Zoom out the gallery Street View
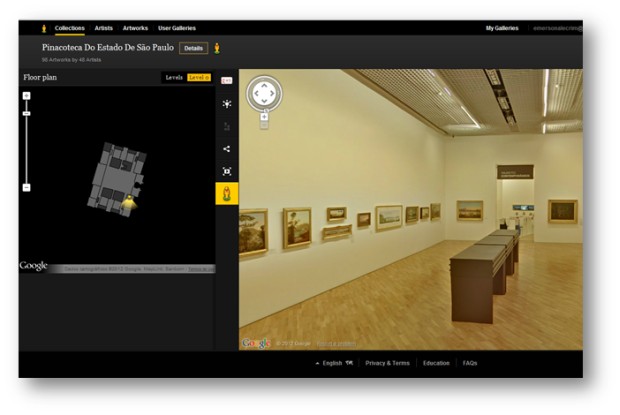This screenshot has width=620, height=415. coord(264,125)
